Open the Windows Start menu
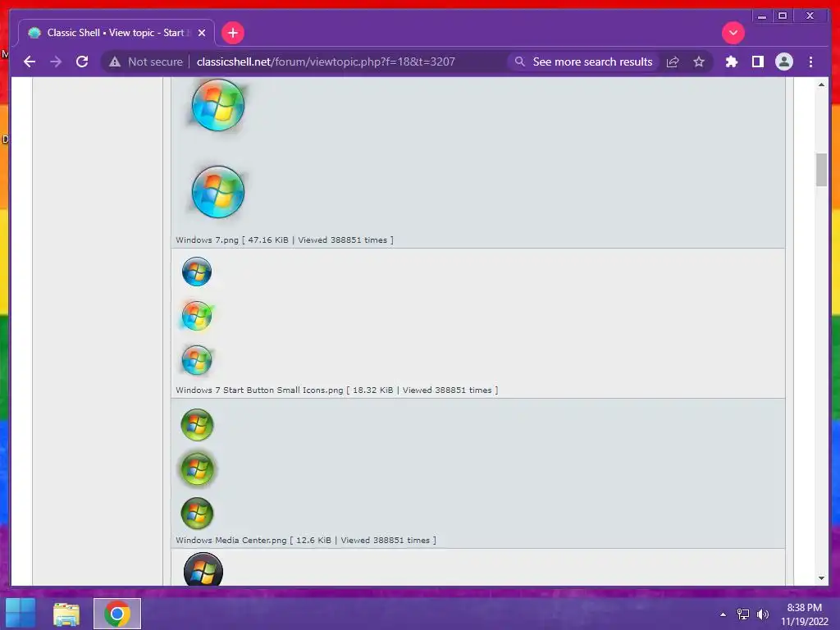The width and height of the screenshot is (840, 630). point(21,614)
